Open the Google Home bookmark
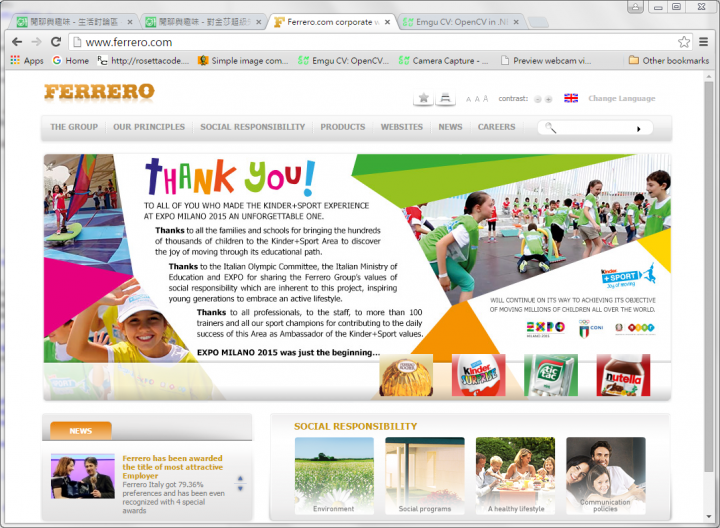 70,61
